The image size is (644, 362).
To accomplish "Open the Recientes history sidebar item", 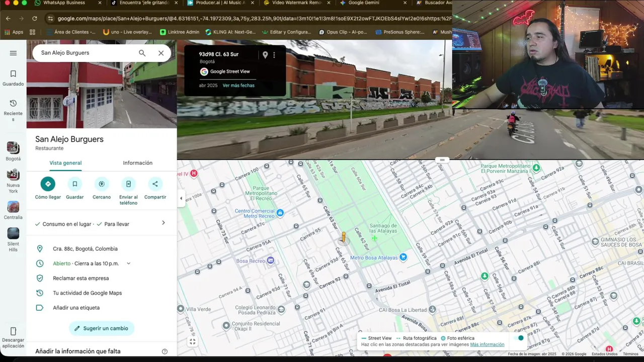I will click(x=13, y=111).
